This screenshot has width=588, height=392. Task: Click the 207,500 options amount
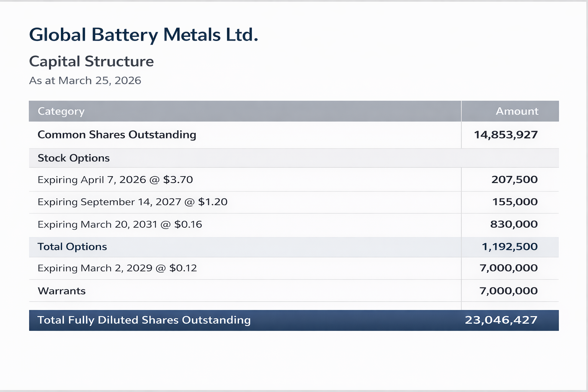pos(514,180)
